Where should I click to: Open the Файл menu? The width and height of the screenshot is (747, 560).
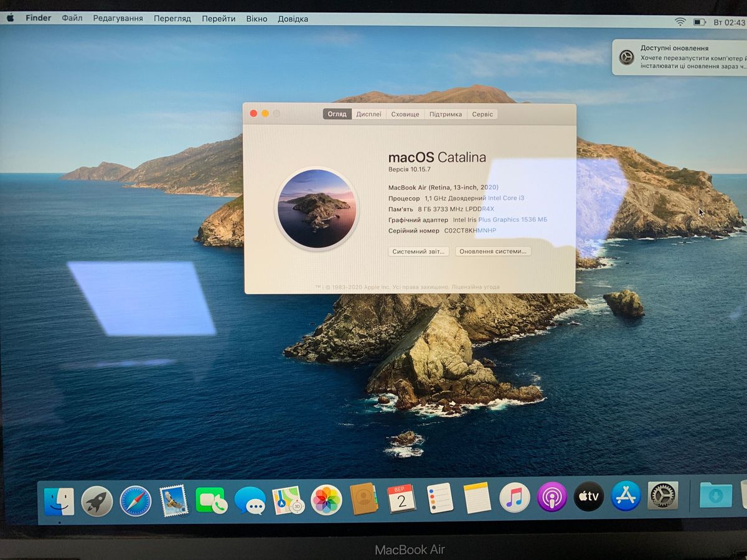point(72,18)
